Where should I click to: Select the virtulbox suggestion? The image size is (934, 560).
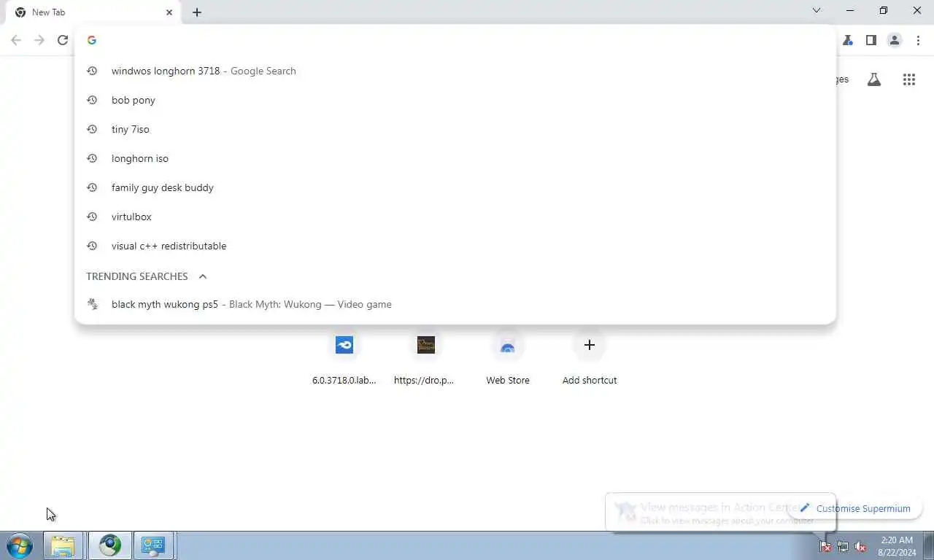click(x=455, y=217)
